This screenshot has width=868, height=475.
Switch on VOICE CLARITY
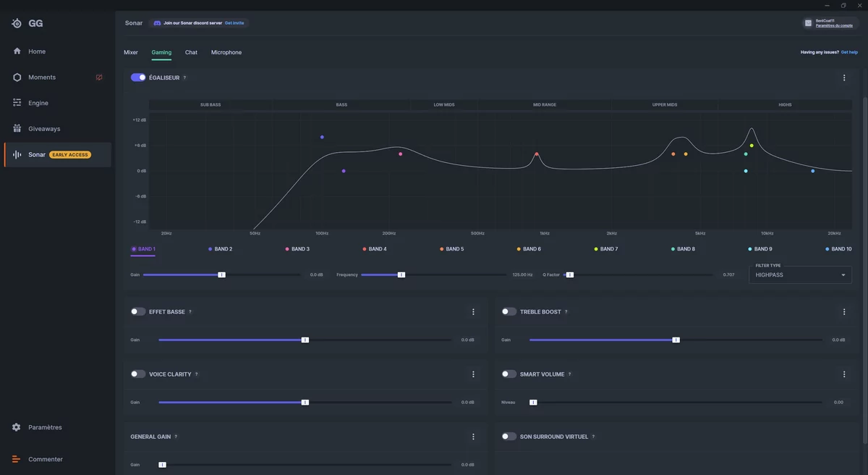[138, 374]
